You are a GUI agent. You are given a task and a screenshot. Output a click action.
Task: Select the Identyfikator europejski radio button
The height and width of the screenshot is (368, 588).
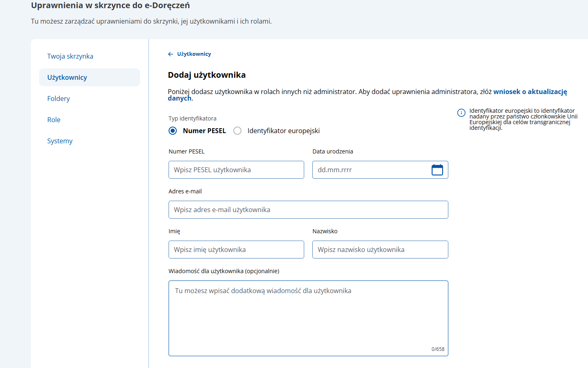237,131
